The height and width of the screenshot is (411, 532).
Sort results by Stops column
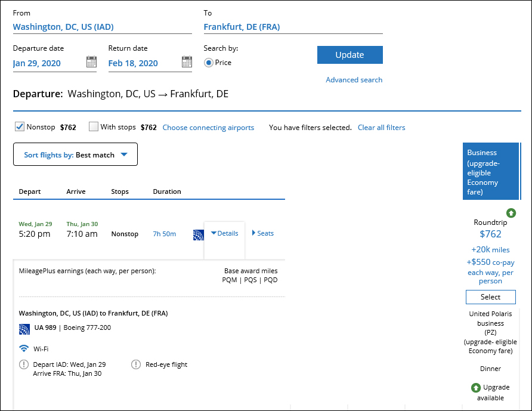click(x=120, y=191)
